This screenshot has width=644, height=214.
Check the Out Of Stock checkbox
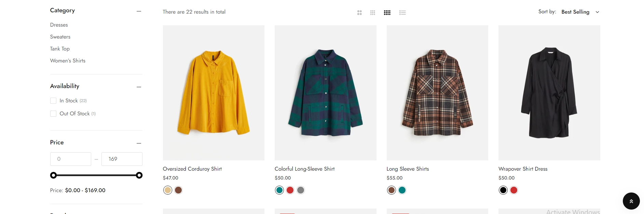[x=53, y=114]
